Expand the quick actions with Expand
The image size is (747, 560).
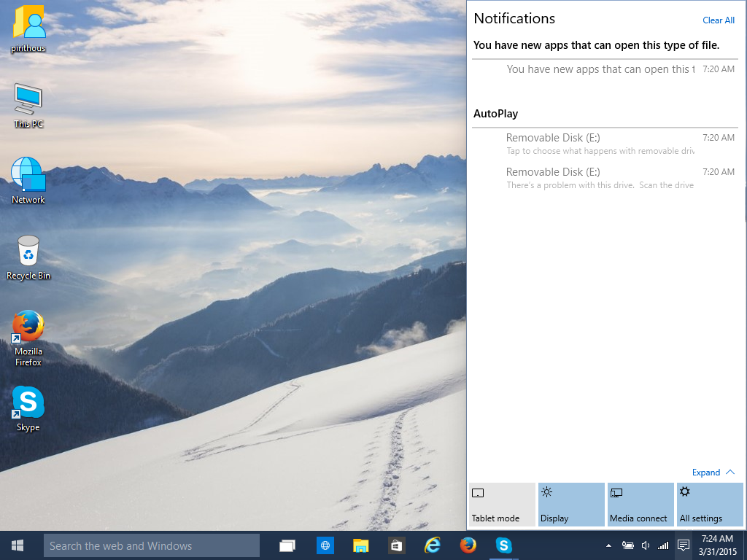[713, 472]
